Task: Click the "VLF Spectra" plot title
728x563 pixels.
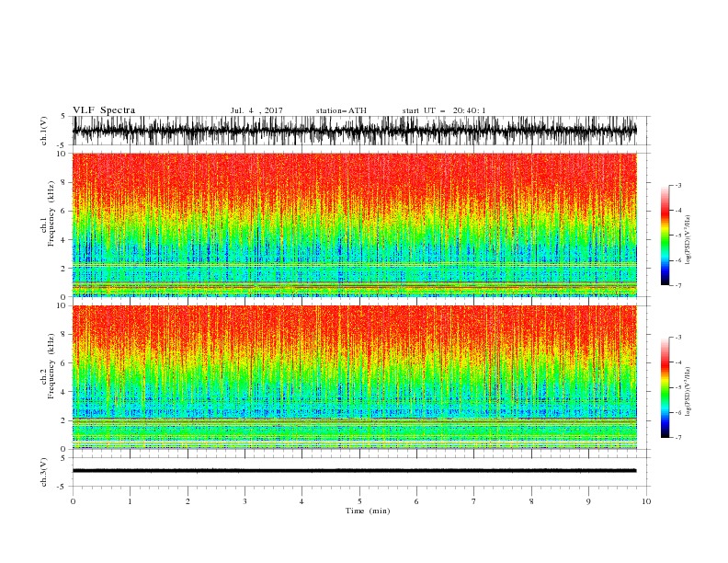Action: [104, 110]
